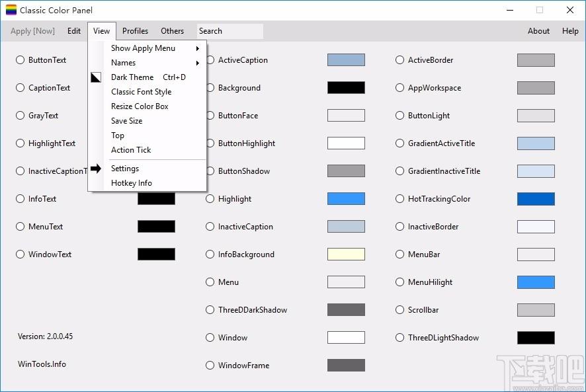The image size is (586, 392).
Task: Select the InactiveCaption radio button
Action: tap(210, 227)
